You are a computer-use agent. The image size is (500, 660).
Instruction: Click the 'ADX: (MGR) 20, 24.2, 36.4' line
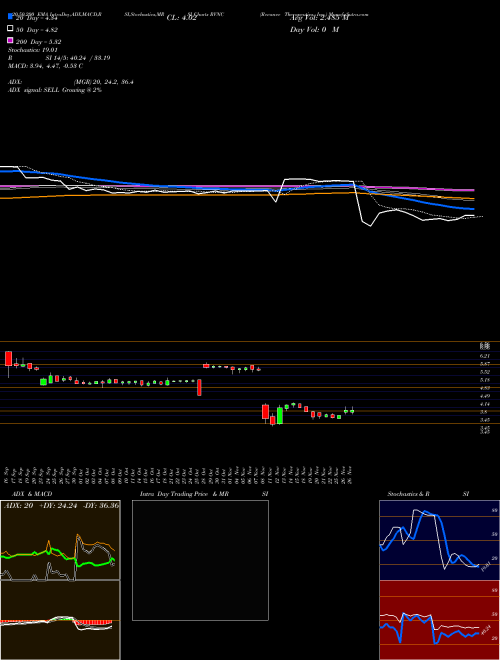point(71,82)
